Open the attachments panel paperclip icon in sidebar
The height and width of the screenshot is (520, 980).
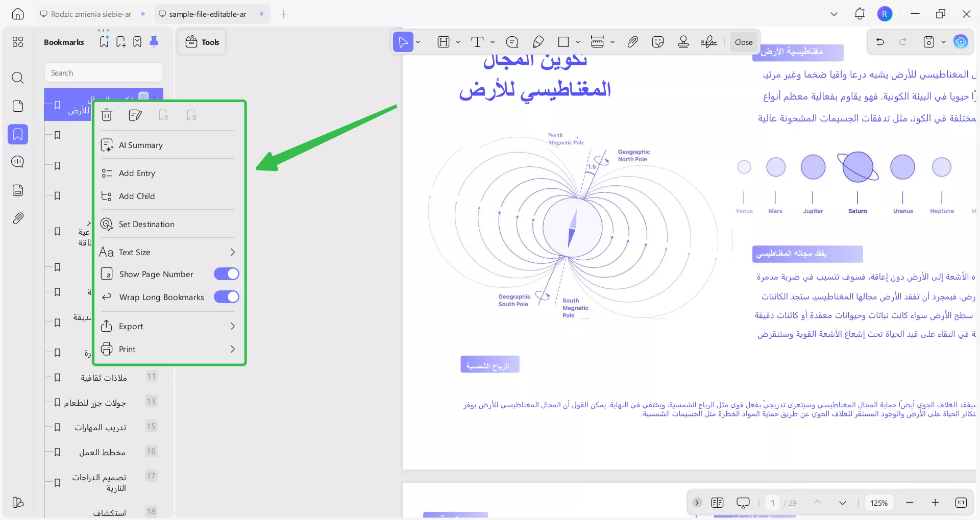pos(18,218)
